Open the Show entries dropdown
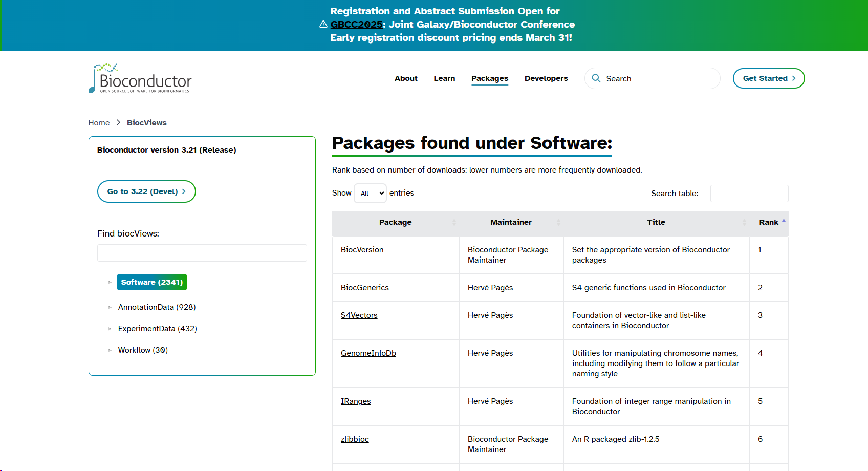This screenshot has width=868, height=471. [371, 193]
